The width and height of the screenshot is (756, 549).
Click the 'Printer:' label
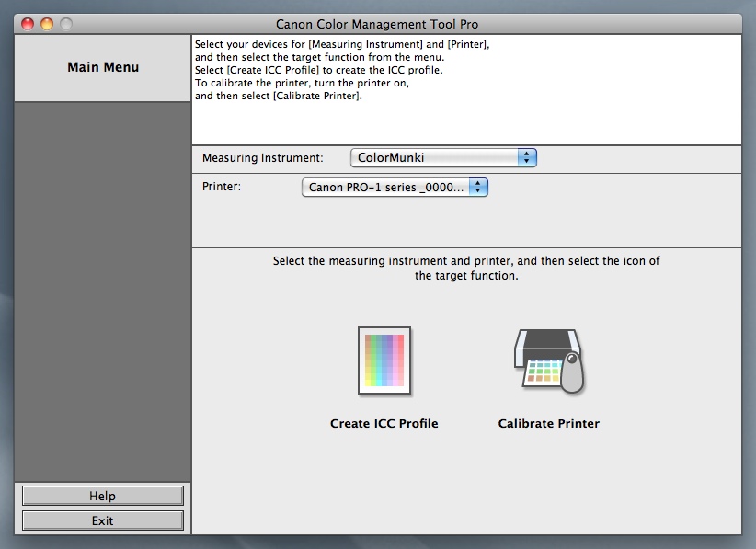coord(222,187)
